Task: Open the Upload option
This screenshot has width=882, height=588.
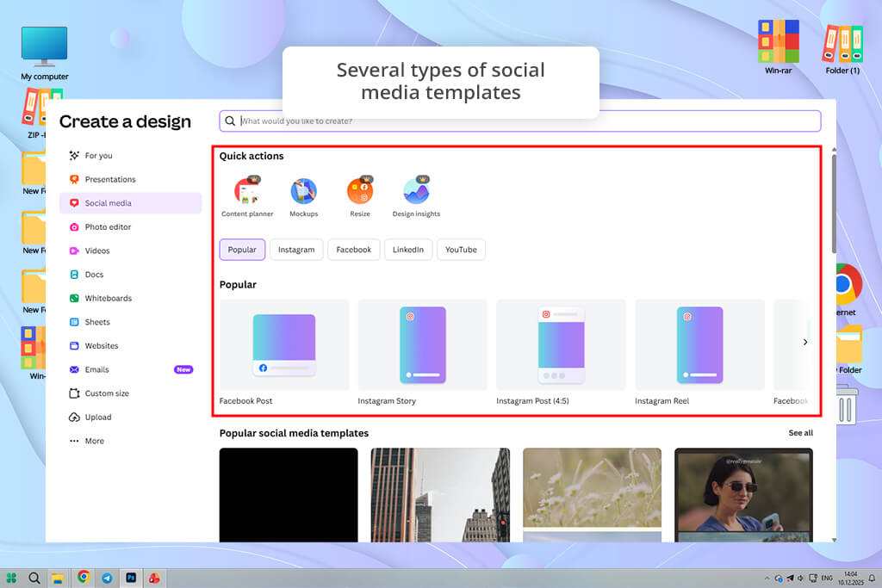Action: tap(131, 417)
